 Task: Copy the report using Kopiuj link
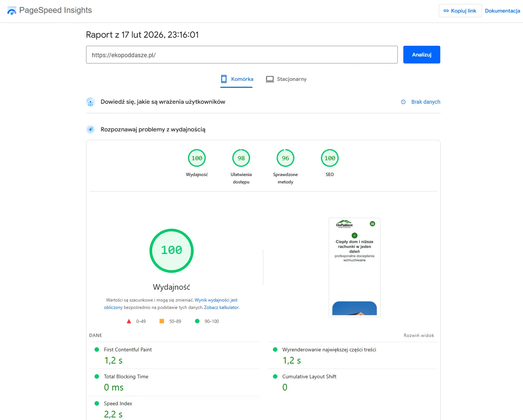pyautogui.click(x=460, y=11)
